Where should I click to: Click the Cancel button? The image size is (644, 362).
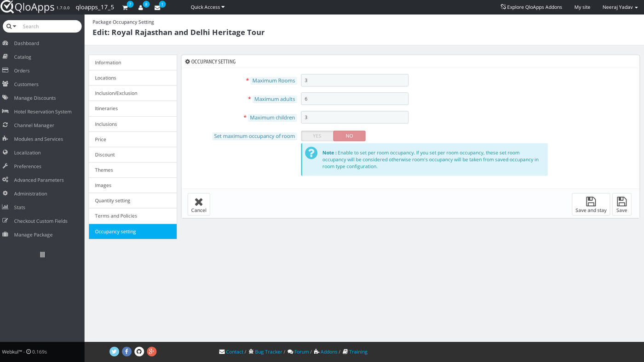click(199, 204)
